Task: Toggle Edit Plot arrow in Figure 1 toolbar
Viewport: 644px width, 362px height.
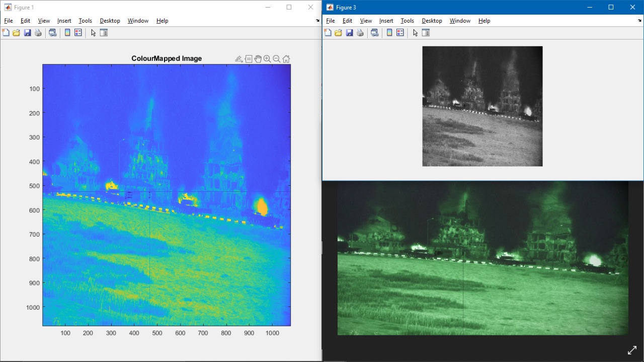Action: click(x=93, y=33)
